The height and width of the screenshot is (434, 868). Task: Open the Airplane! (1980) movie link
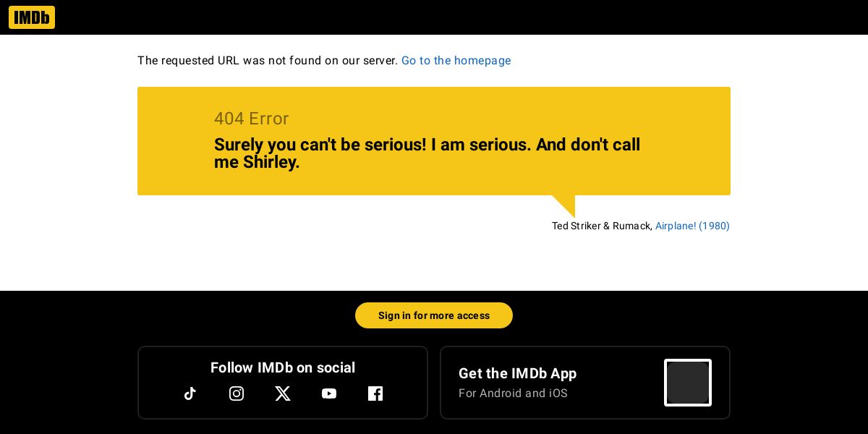tap(692, 226)
